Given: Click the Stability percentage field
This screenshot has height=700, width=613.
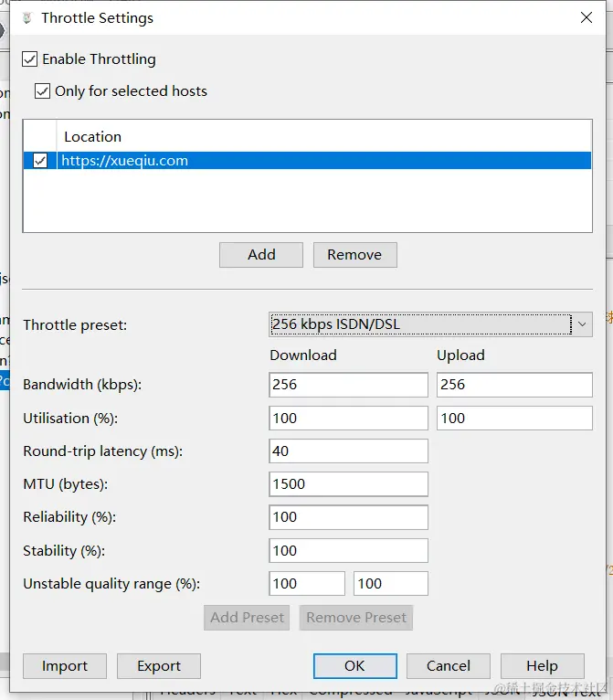Looking at the screenshot, I should [x=348, y=550].
